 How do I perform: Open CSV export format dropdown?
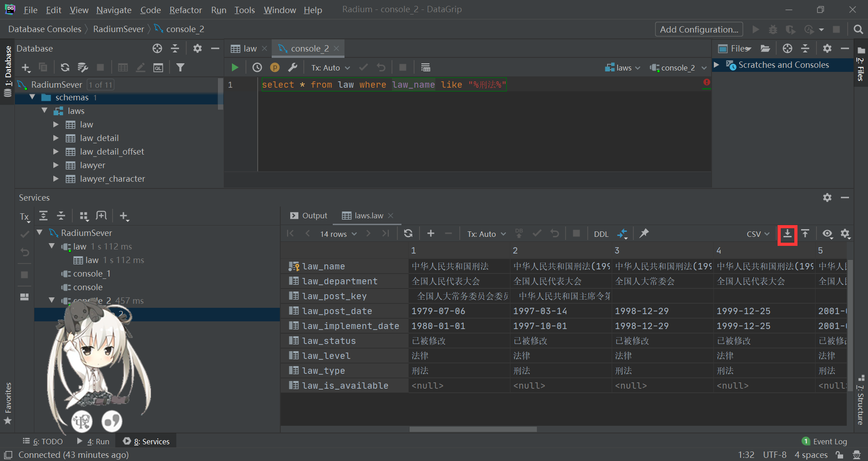click(758, 234)
